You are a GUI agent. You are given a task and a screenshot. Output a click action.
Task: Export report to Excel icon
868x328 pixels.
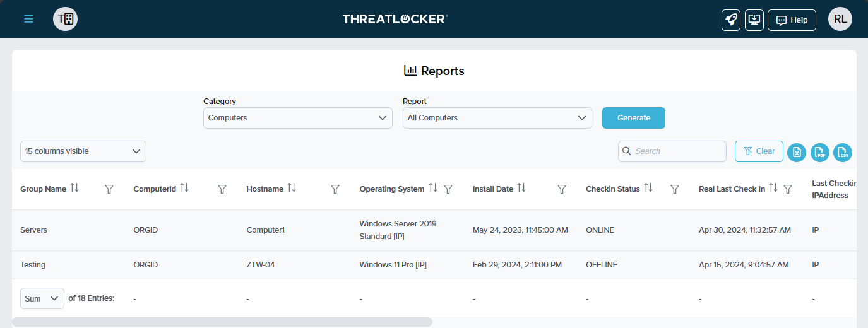click(x=797, y=152)
